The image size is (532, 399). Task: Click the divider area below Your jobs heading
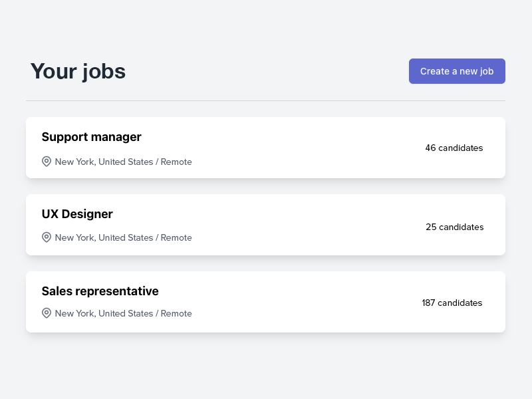point(265,100)
